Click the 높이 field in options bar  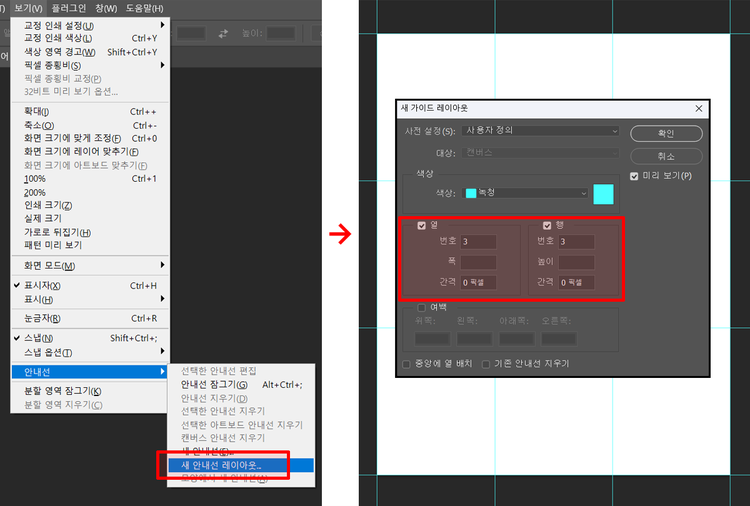(x=281, y=33)
